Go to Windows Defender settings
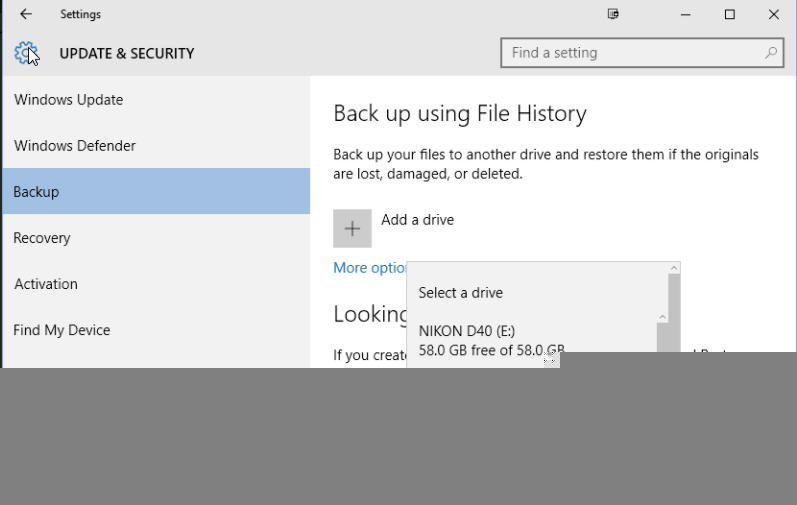The height and width of the screenshot is (505, 797). [75, 146]
